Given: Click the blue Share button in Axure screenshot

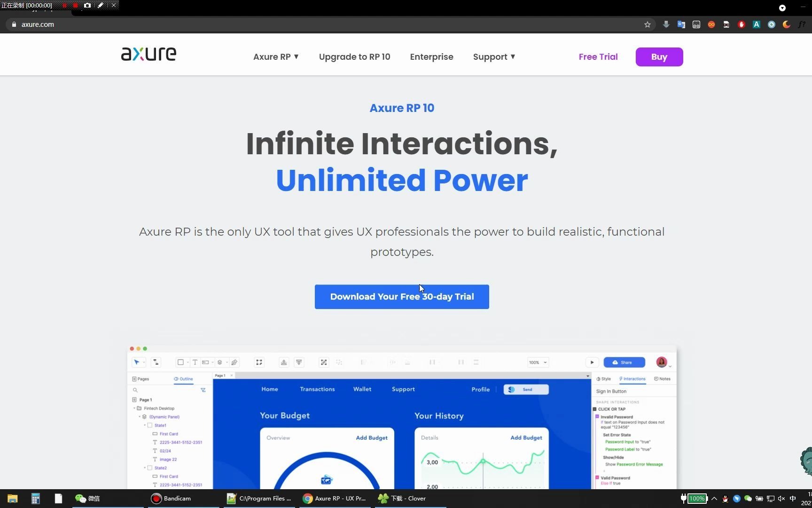Looking at the screenshot, I should [624, 362].
